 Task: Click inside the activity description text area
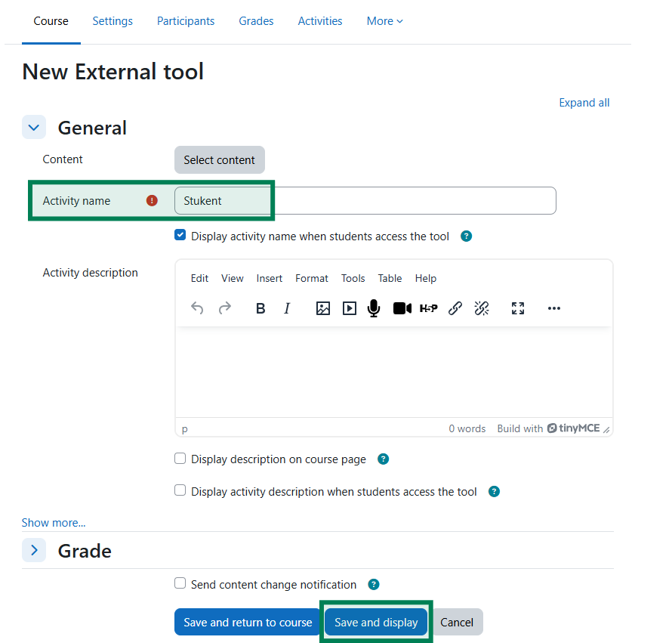click(394, 372)
